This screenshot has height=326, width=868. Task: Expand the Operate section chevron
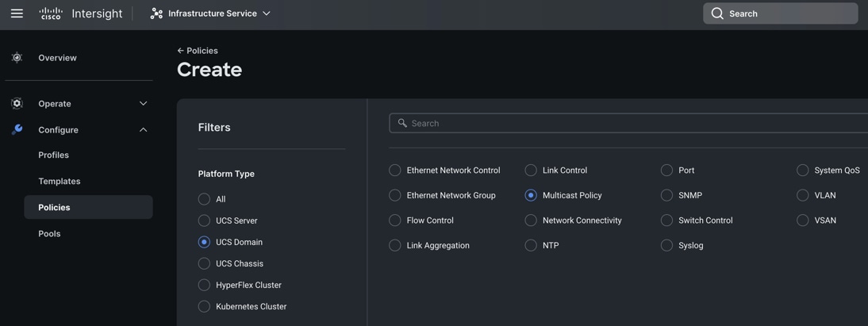pyautogui.click(x=144, y=104)
